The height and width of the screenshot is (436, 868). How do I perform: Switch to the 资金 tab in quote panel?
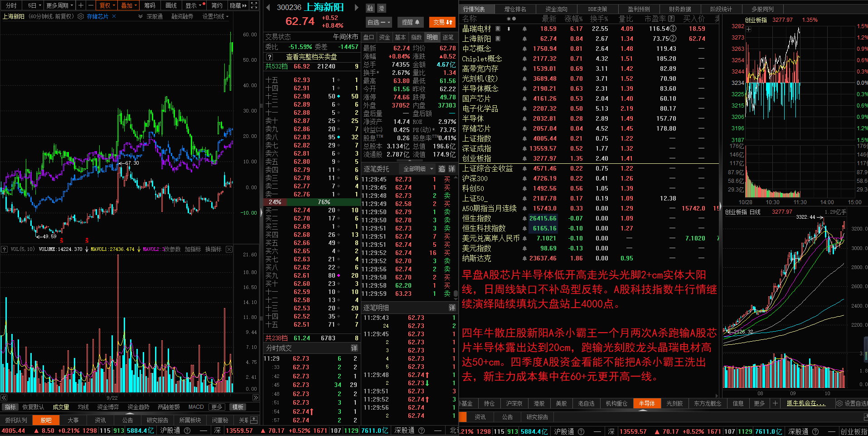[384, 37]
